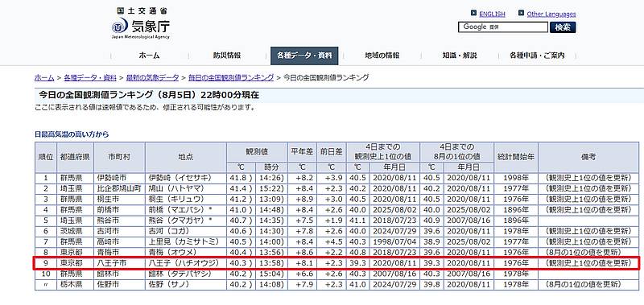644x305 pixels.
Task: Click the 前日差 column header
Action: click(332, 152)
